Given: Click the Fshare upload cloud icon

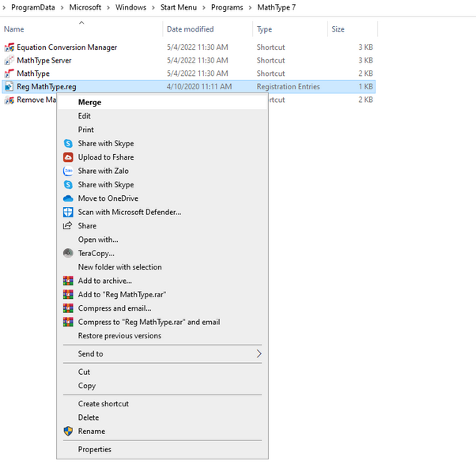Looking at the screenshot, I should (68, 157).
